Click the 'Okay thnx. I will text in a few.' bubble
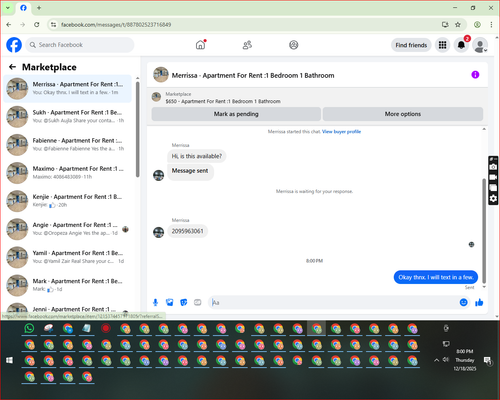 coord(436,277)
